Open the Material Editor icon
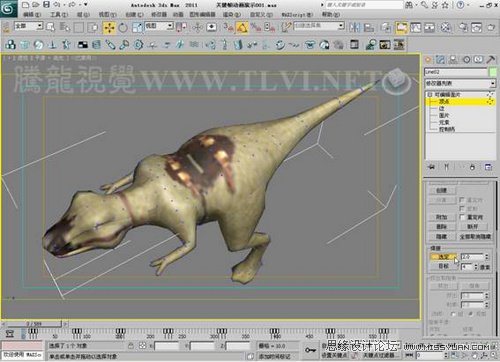Viewport: 500px width, 362px height. coord(446,27)
